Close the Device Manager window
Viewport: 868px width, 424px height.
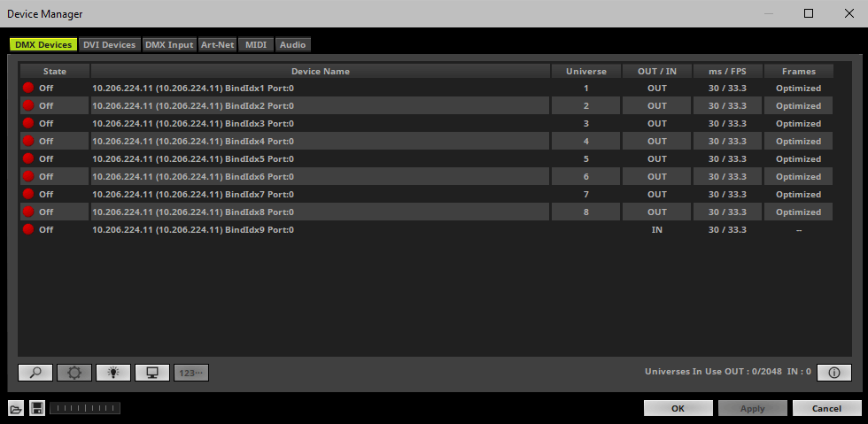pos(849,13)
